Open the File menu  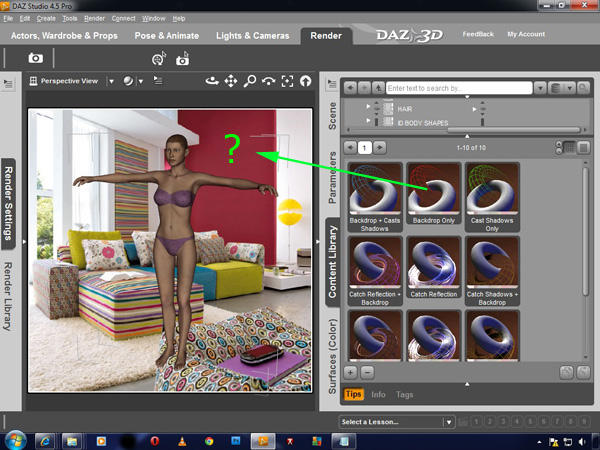point(8,18)
